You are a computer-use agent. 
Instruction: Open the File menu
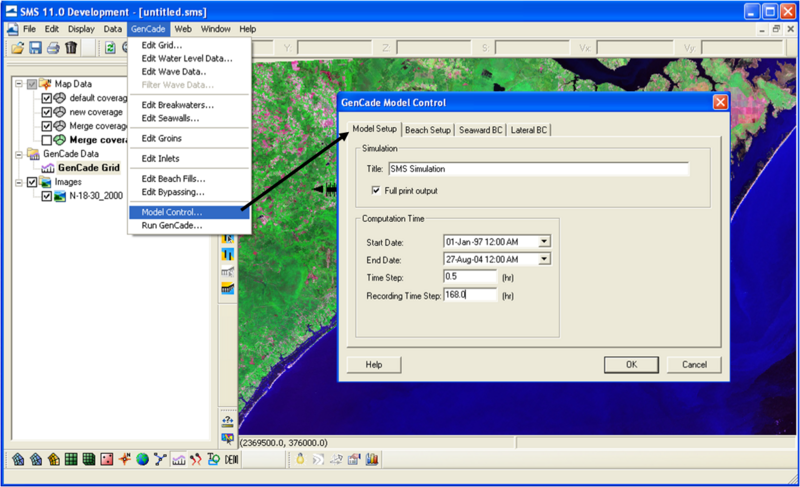coord(29,29)
